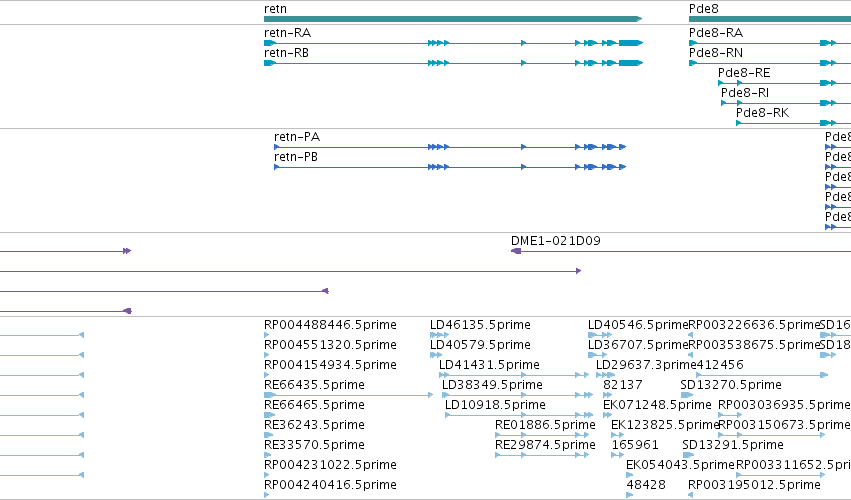Select the retn gene bar
The height and width of the screenshot is (500, 851).
[453, 19]
